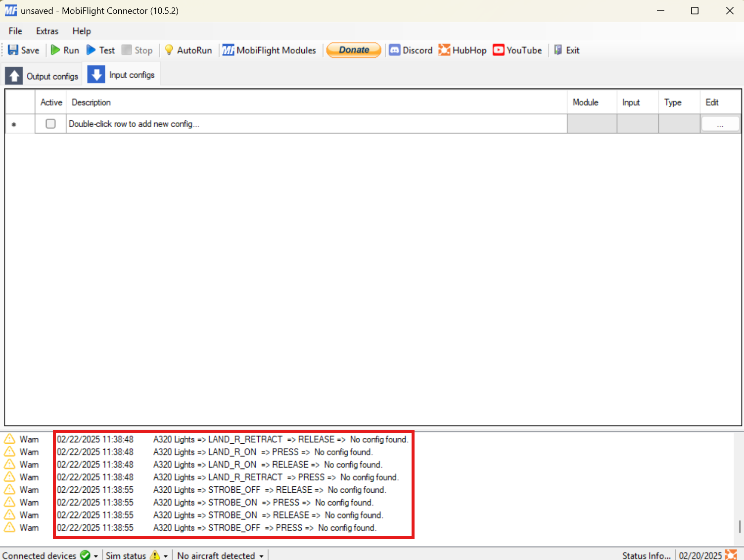Screen dimensions: 744x560
Task: Click the Connected devices green check icon
Action: pyautogui.click(x=85, y=556)
